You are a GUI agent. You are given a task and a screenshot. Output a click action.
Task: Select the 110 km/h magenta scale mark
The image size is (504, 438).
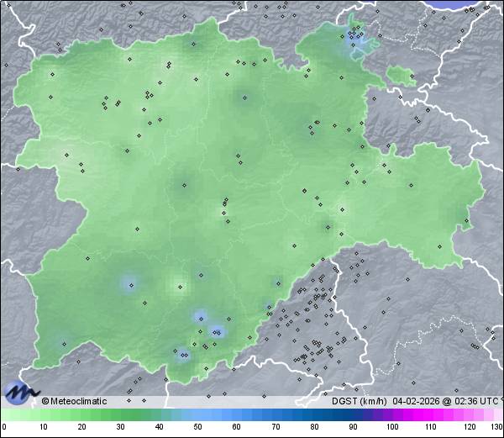(x=430, y=427)
